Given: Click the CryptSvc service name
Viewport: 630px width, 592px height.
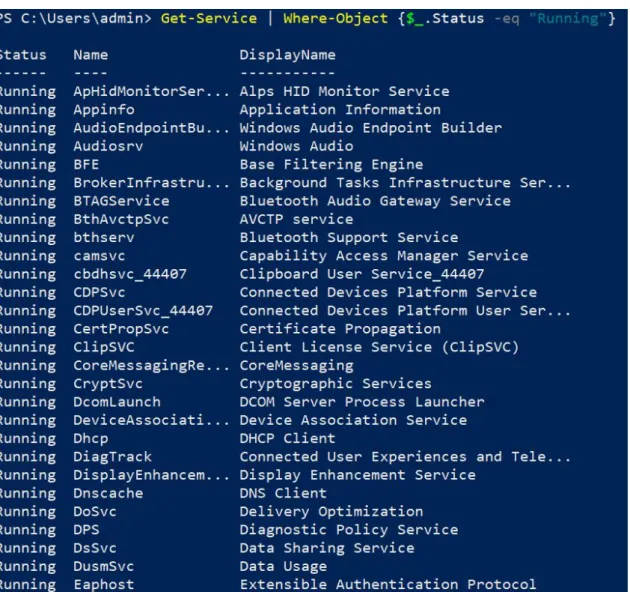Looking at the screenshot, I should [x=108, y=384].
